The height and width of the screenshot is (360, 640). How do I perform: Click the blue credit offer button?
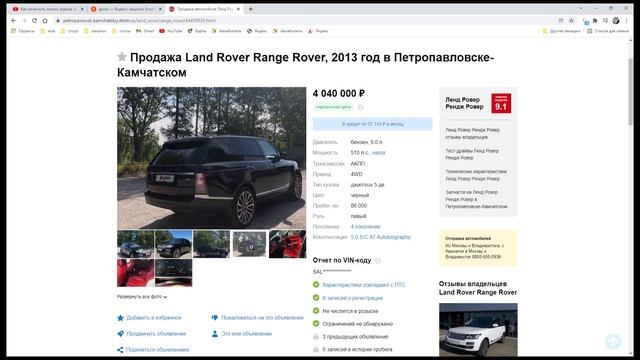click(372, 124)
